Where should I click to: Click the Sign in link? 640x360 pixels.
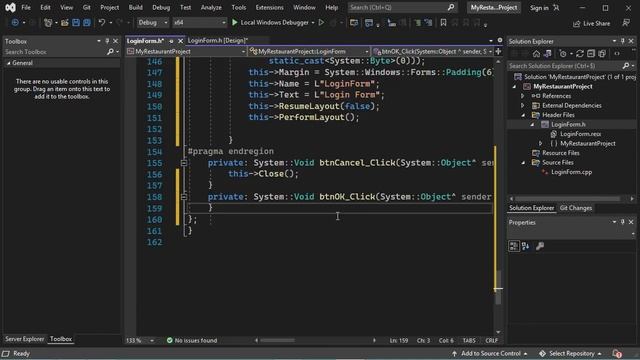(x=539, y=8)
